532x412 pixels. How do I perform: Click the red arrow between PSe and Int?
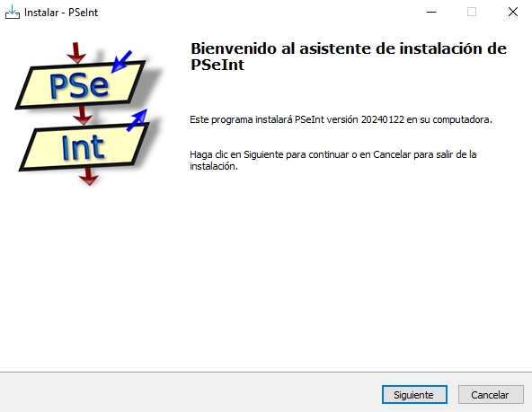point(82,115)
